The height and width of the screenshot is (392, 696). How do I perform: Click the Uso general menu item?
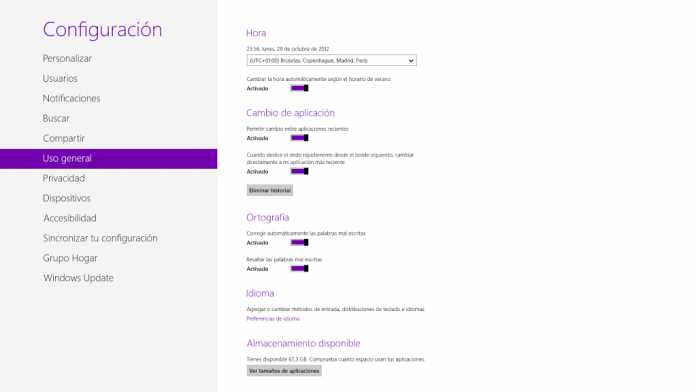coord(109,158)
